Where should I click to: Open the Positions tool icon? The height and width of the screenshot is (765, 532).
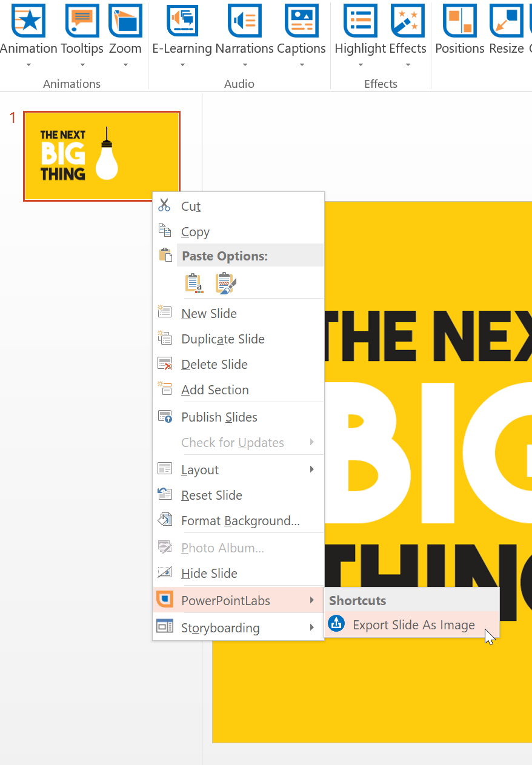pyautogui.click(x=460, y=21)
